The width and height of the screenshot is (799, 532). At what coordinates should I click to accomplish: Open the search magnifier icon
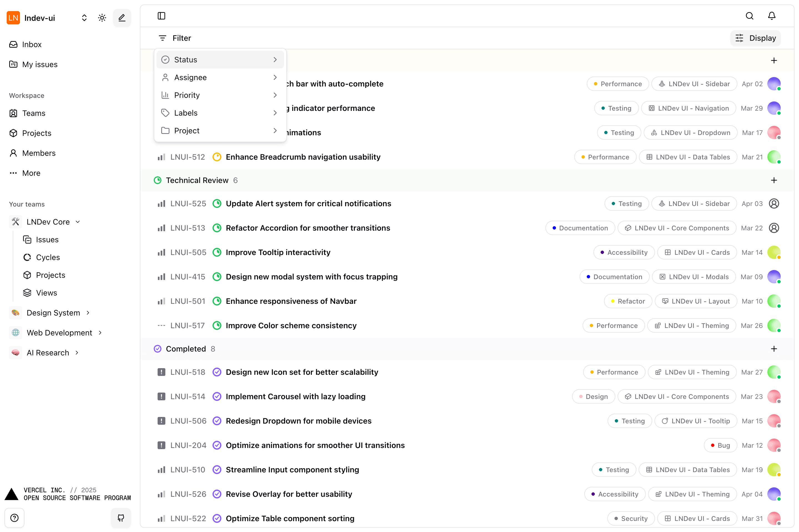750,16
